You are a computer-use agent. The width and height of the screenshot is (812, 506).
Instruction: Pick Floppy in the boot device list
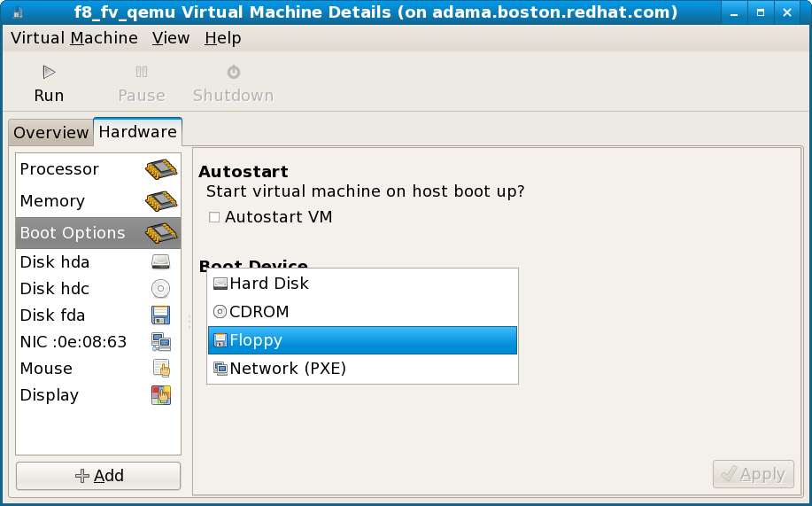[x=362, y=340]
